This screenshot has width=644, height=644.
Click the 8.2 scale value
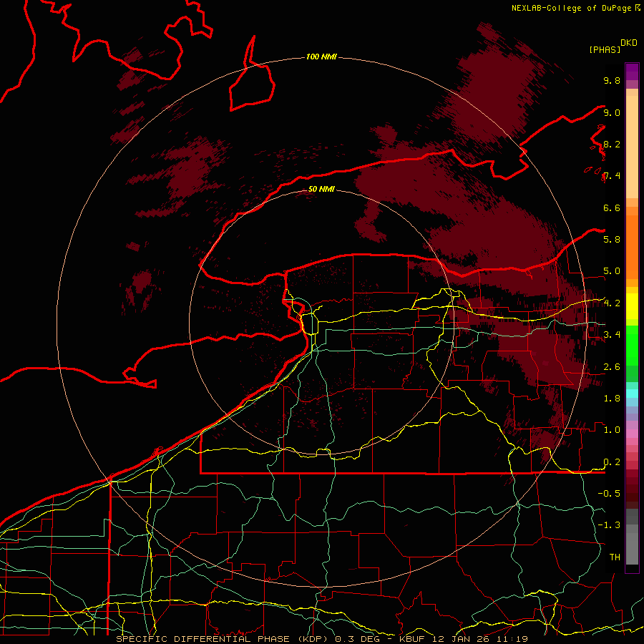click(612, 144)
